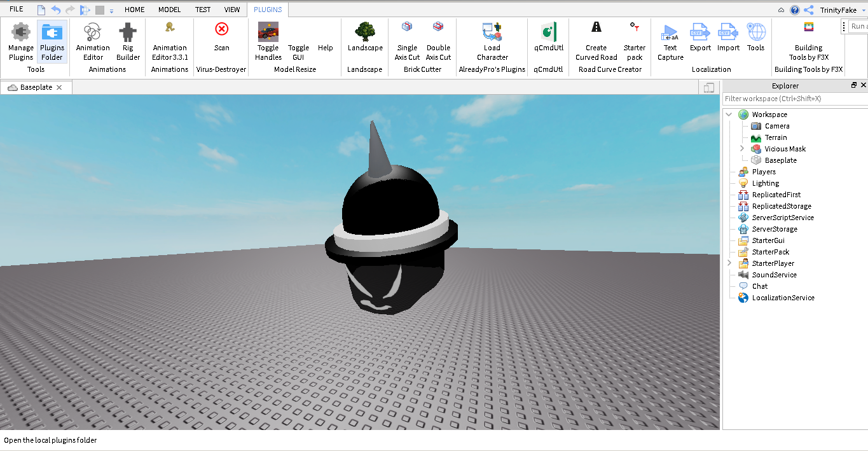Select ReplicatedFirst in Explorer
This screenshot has height=451, width=868.
tap(776, 195)
